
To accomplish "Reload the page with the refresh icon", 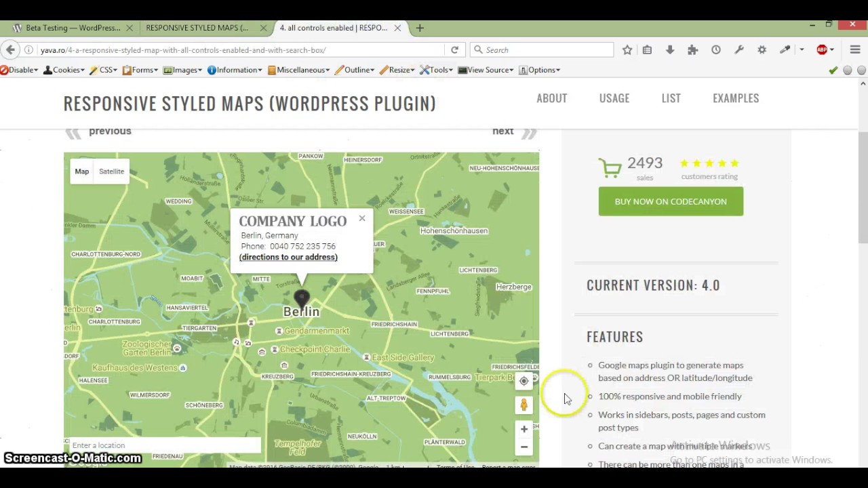I will pos(454,49).
